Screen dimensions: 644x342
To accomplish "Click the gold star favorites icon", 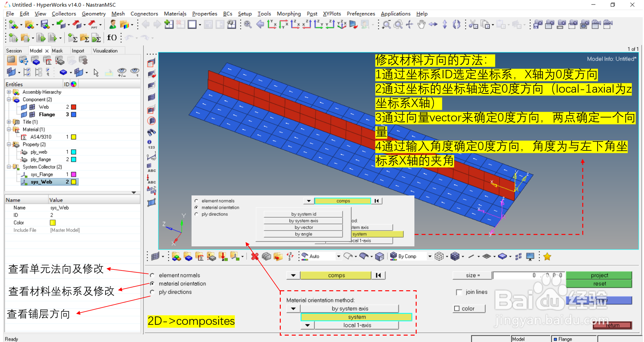I will click(x=547, y=256).
